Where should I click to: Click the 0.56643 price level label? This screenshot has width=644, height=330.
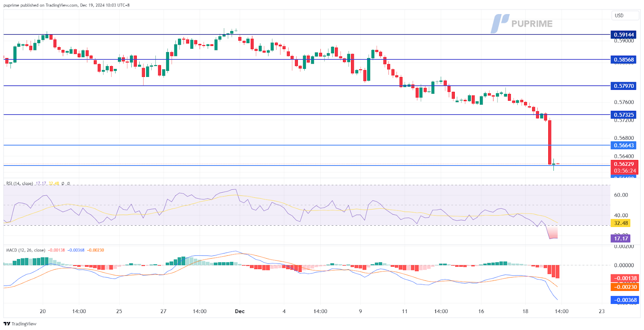click(623, 145)
